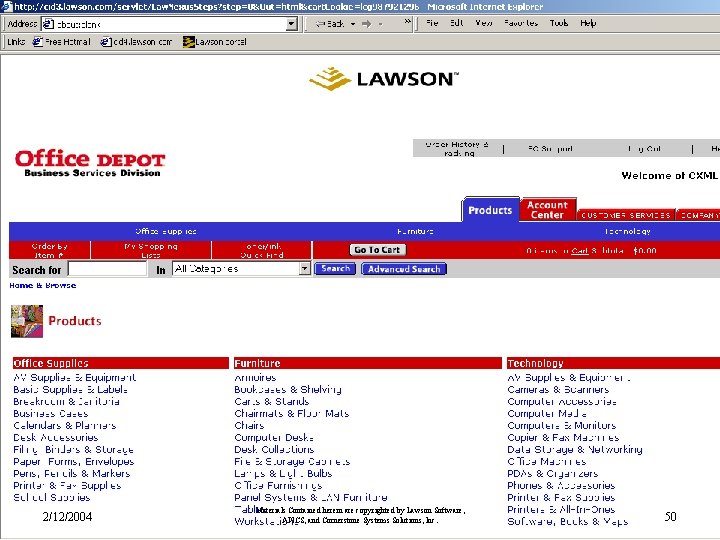Viewport: 720px width, 540px height.
Task: Open Calendars & Planners category
Action: pos(65,425)
